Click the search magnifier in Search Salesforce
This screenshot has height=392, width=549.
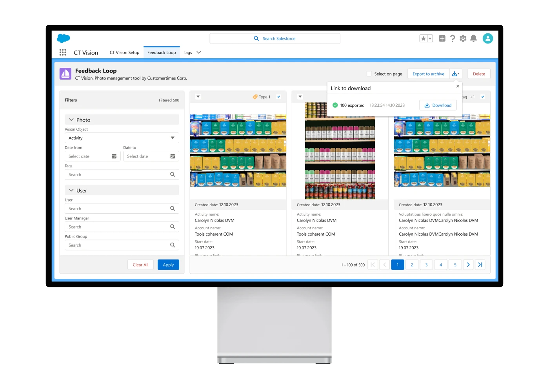[x=256, y=38]
